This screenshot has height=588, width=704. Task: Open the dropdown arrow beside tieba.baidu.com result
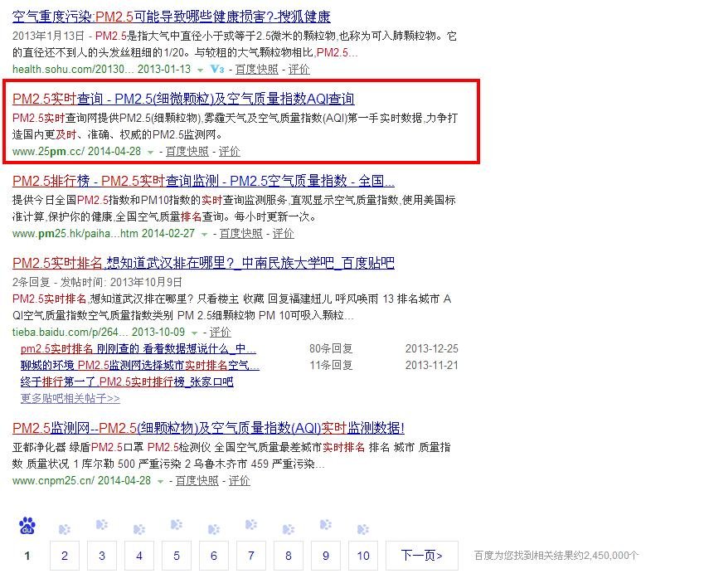click(193, 333)
